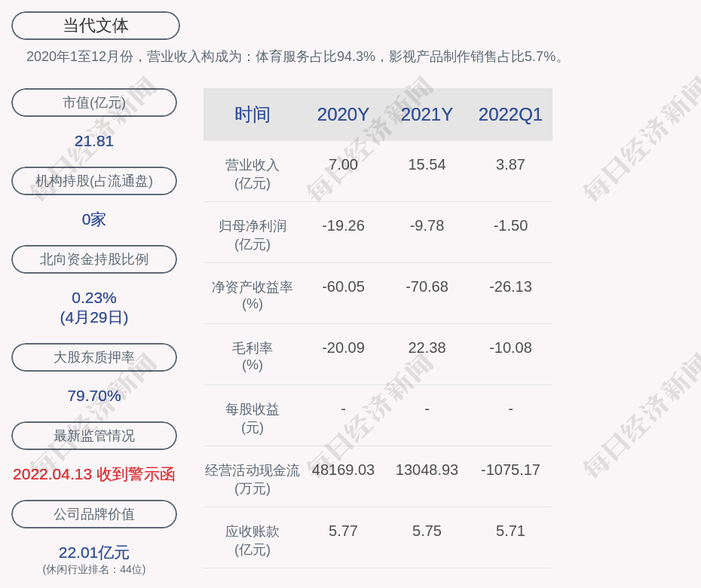701x588 pixels.
Task: Select the 大股东质押率 pill
Action: click(x=94, y=357)
